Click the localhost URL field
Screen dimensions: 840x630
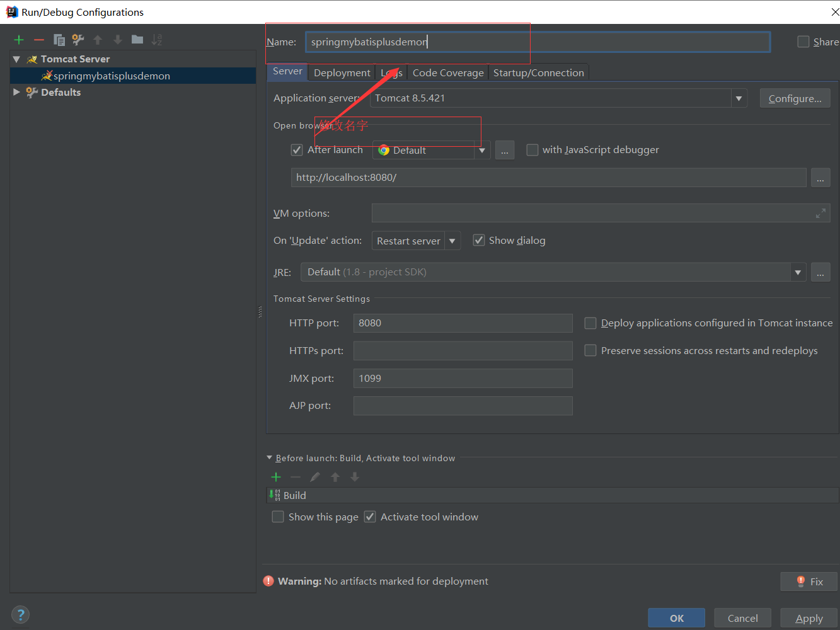(x=548, y=178)
